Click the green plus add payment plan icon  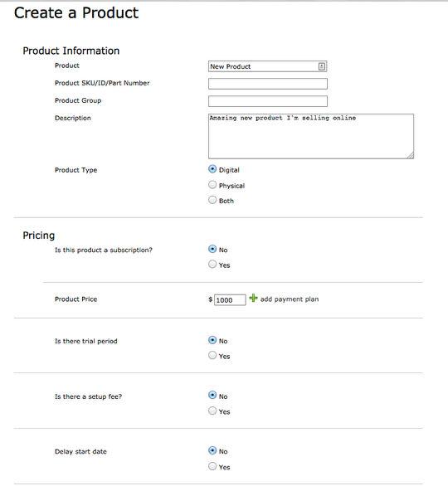(253, 299)
